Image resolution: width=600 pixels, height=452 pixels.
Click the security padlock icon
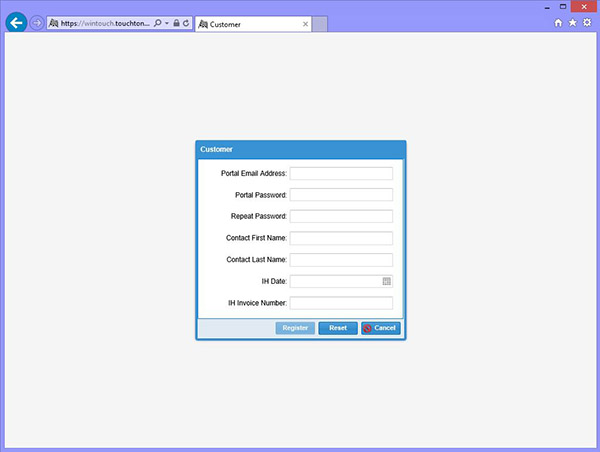pos(176,23)
